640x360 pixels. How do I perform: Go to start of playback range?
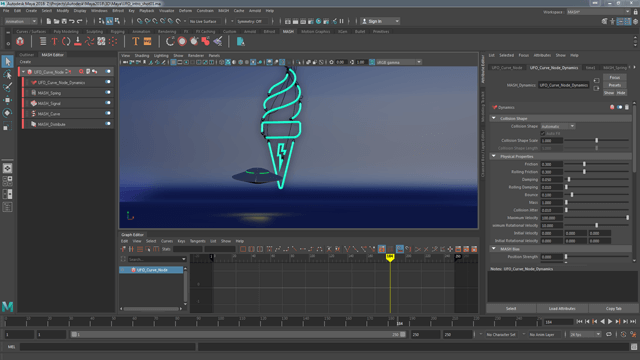pos(580,322)
